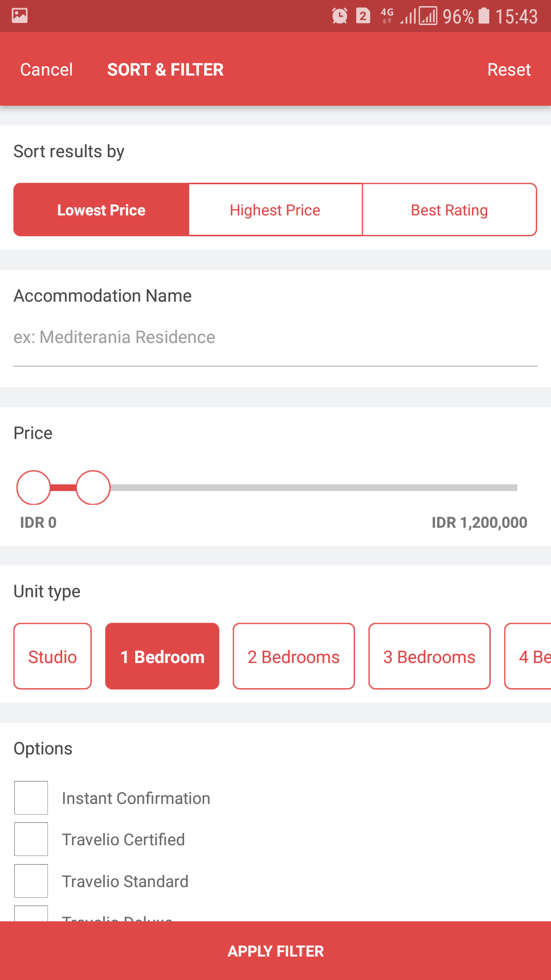Tap the alarm clock status icon
This screenshot has width=551, height=980.
[x=339, y=16]
